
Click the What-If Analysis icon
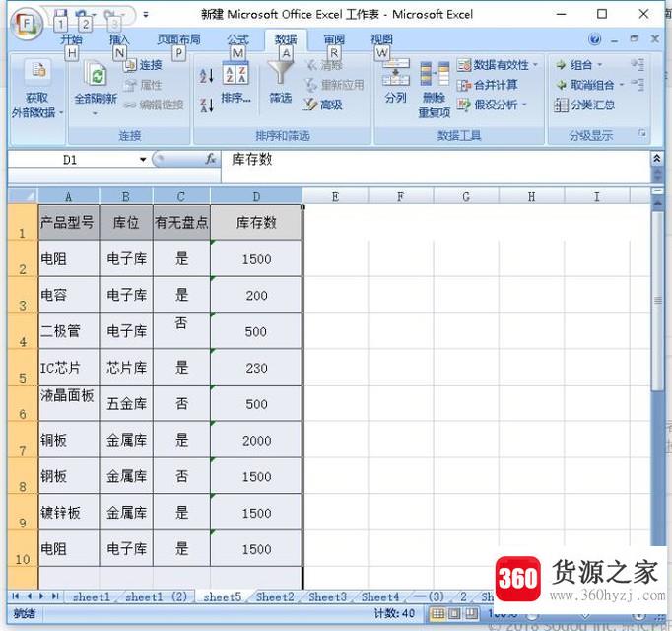[x=464, y=105]
